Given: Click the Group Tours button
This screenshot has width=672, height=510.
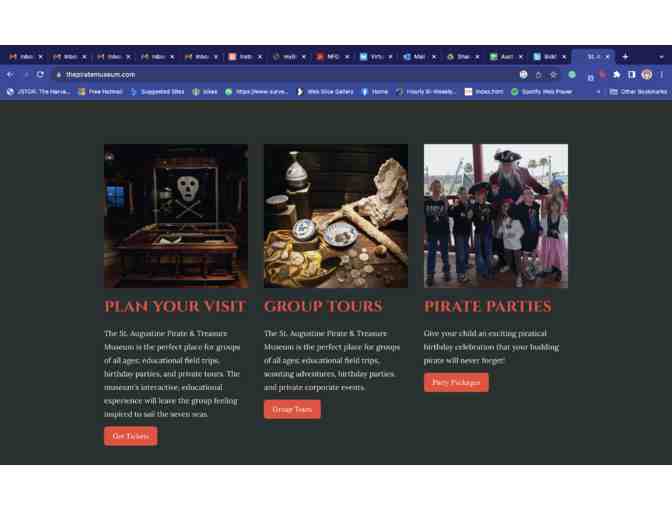Looking at the screenshot, I should click(292, 409).
